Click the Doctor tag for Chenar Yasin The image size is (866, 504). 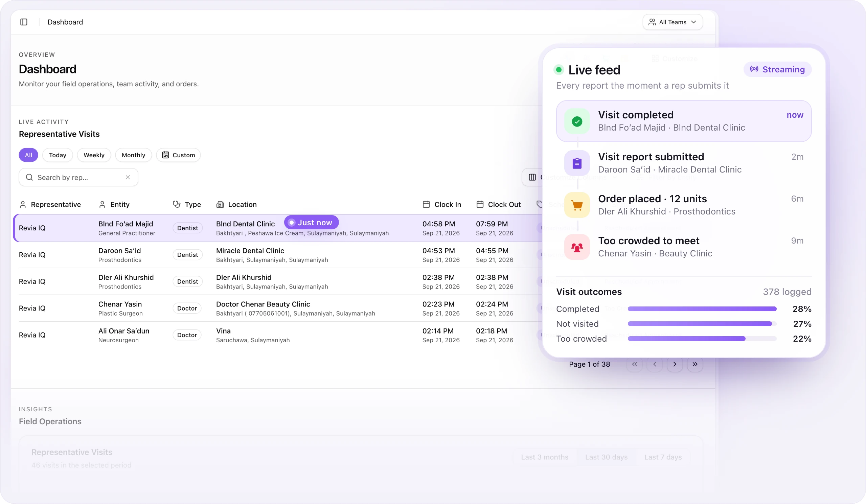[x=187, y=308]
